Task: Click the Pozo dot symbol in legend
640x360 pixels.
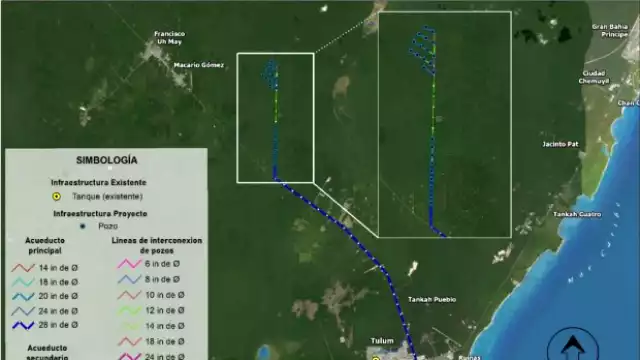Action: coord(82,226)
